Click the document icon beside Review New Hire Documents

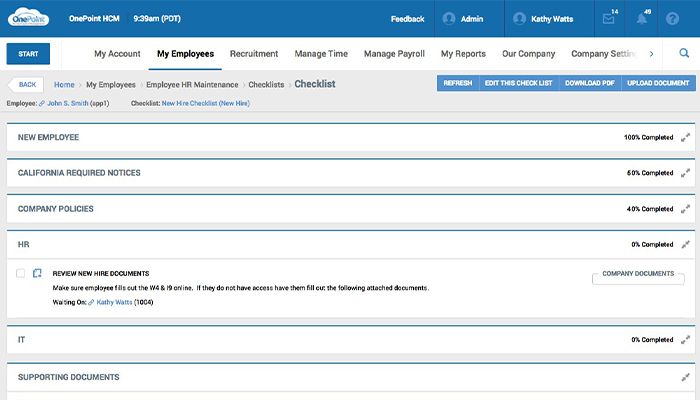point(37,273)
